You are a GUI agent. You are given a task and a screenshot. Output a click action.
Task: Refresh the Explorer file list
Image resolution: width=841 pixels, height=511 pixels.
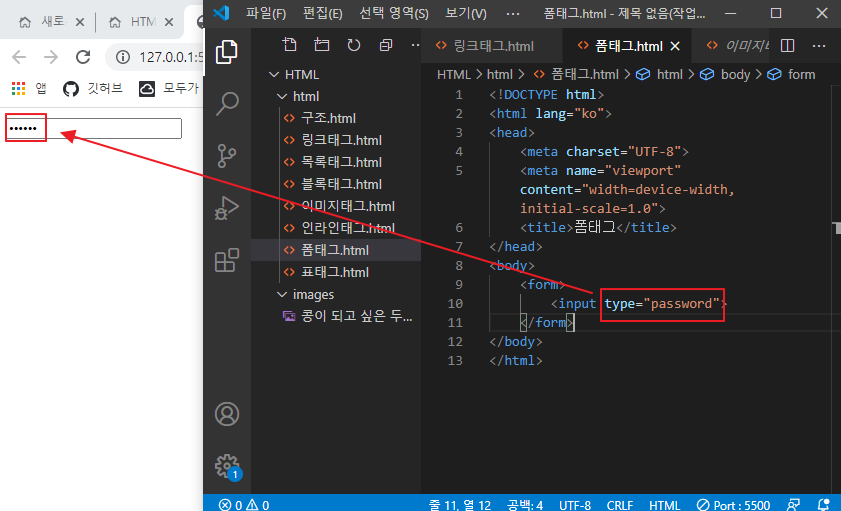click(353, 45)
